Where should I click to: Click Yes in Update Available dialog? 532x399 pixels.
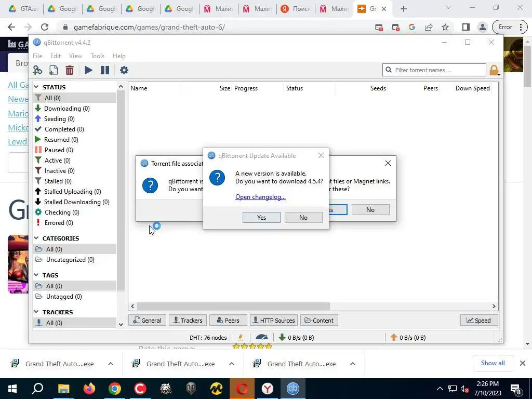point(261,218)
